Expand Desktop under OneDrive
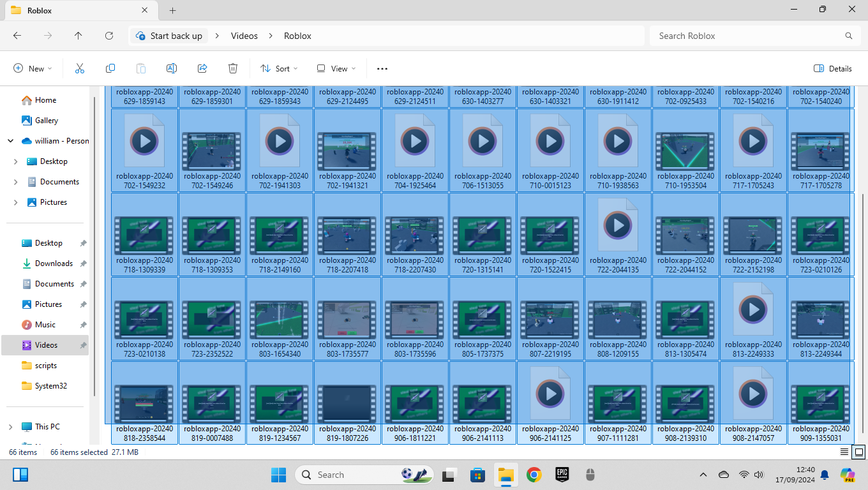 point(16,161)
